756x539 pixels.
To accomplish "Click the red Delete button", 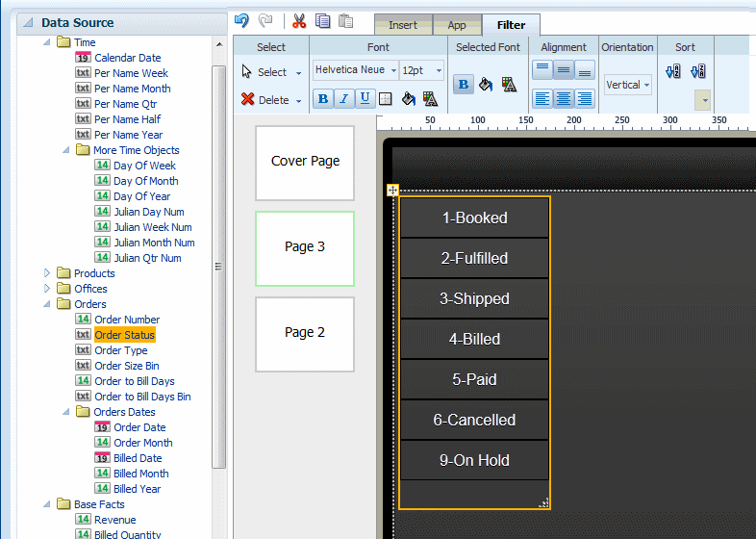I will [x=265, y=100].
